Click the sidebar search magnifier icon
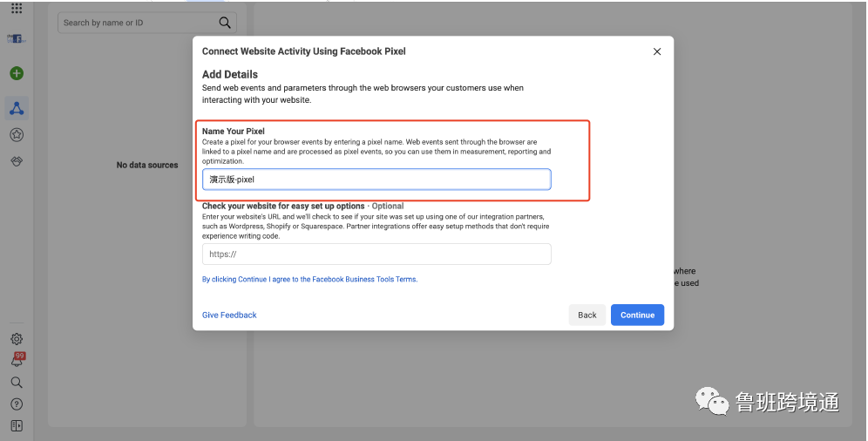The image size is (868, 441). click(17, 383)
